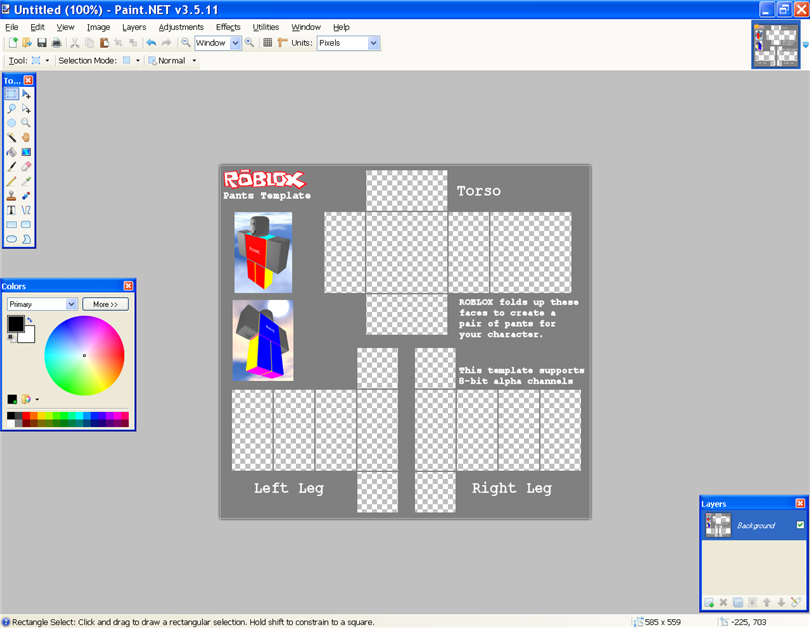Select the Color Picker eyedropper tool
Image resolution: width=810 pixels, height=628 pixels.
pos(26,181)
